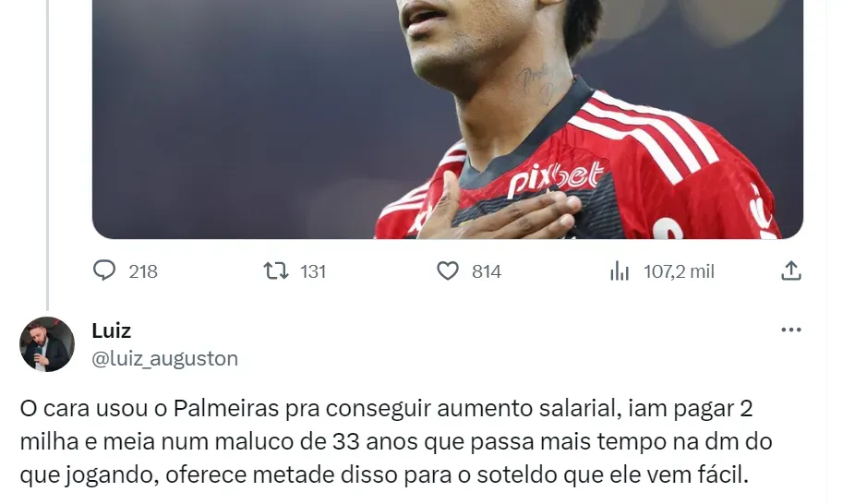855x504 pixels.
Task: Click the 218 replies count
Action: (143, 271)
